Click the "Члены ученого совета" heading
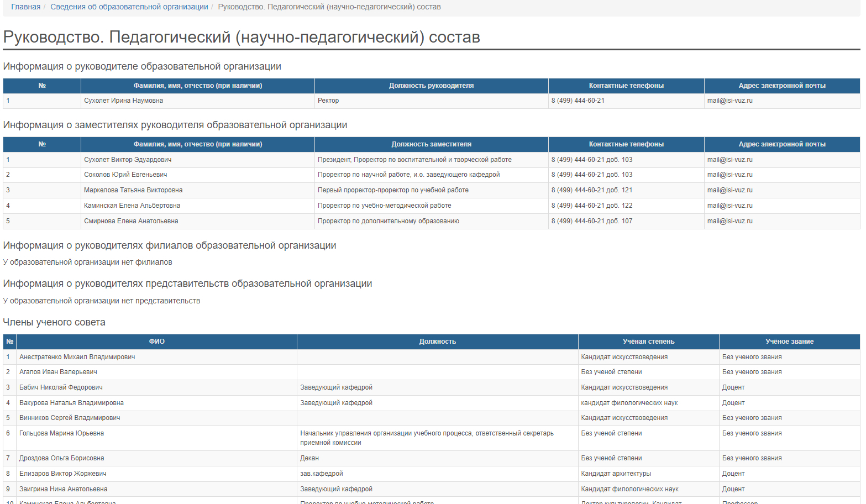 [54, 322]
